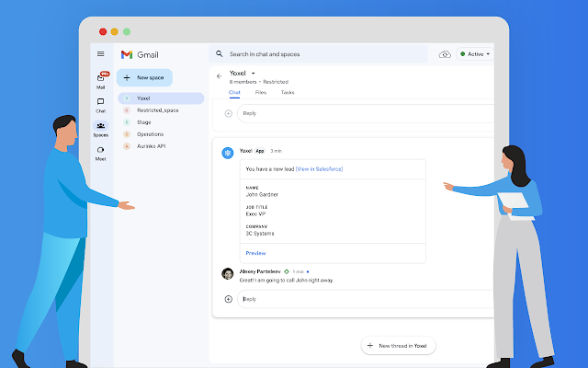The image size is (588, 368).
Task: Click the green status icon next to Alexey's name
Action: [x=287, y=271]
